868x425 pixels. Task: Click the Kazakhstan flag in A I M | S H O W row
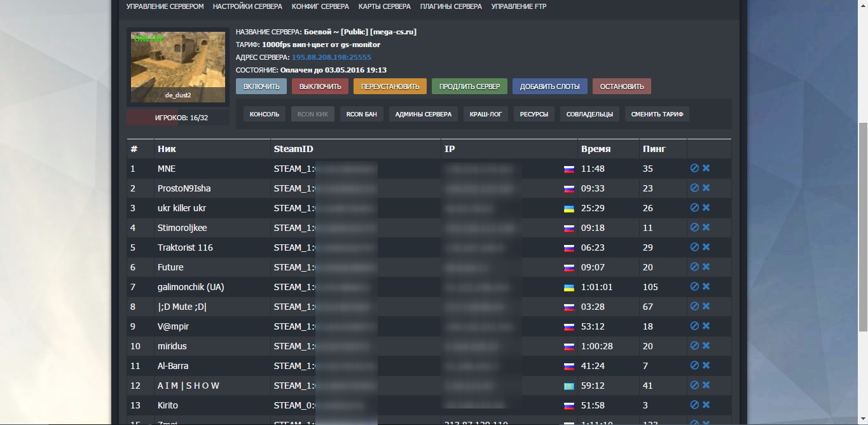[569, 386]
